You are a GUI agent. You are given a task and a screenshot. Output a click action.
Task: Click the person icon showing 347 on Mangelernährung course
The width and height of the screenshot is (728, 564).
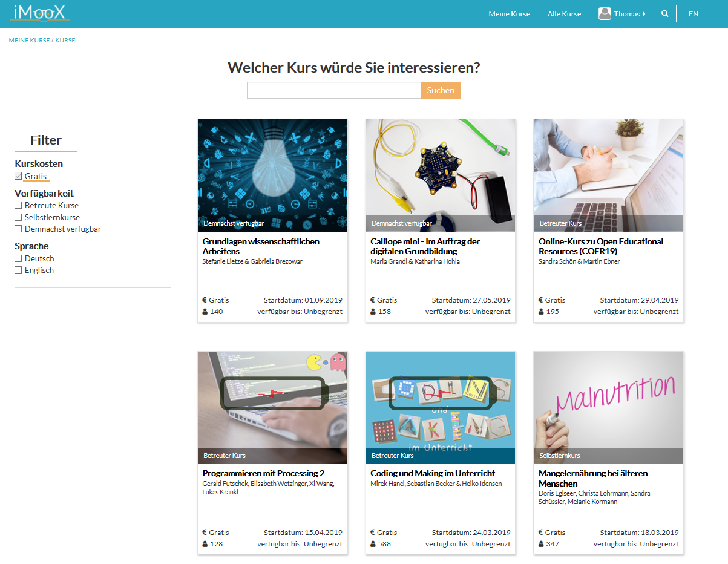540,543
